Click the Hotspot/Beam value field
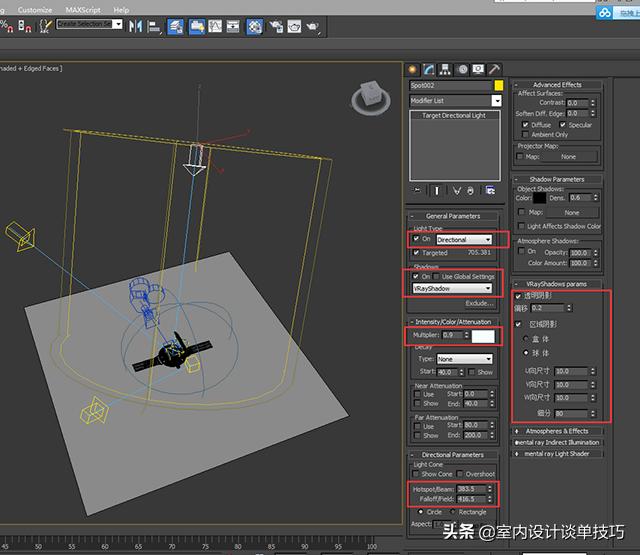Screen dimensions: 640x555 coord(471,489)
